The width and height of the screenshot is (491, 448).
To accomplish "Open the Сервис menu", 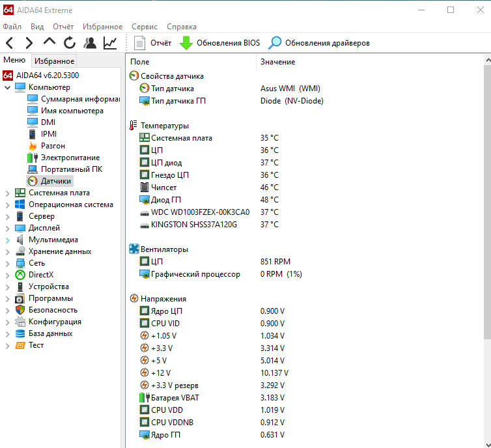I will (x=144, y=27).
